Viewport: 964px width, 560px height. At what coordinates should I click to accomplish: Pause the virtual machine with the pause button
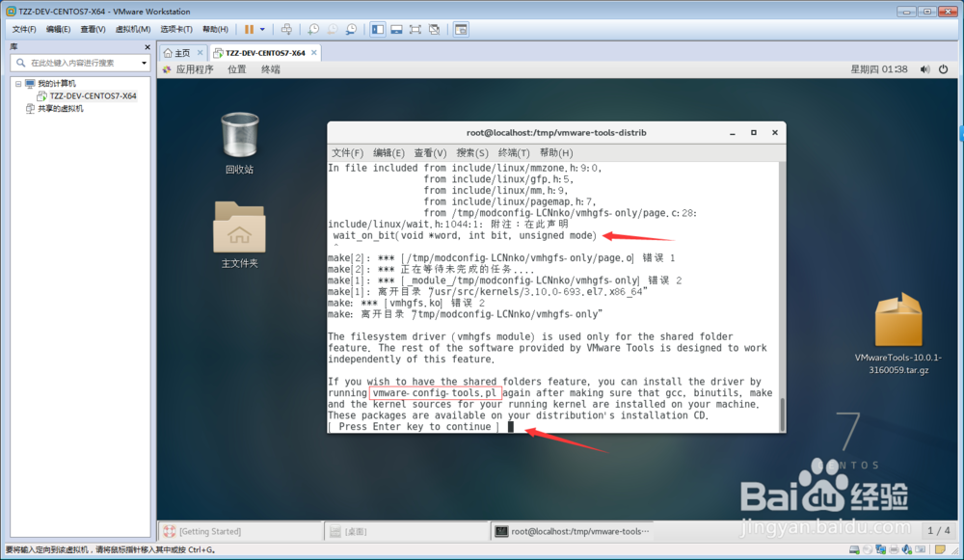pyautogui.click(x=249, y=29)
